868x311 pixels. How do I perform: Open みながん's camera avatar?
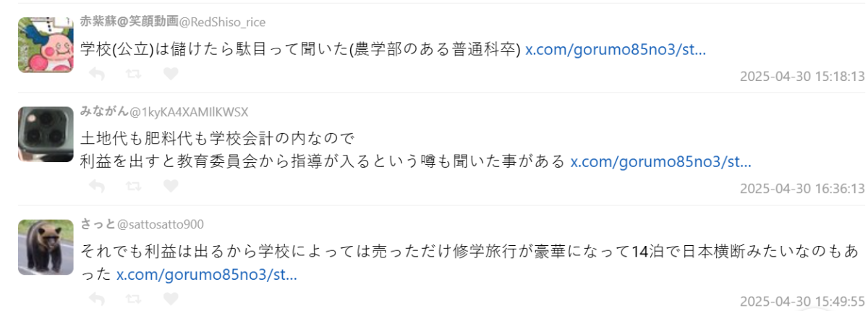click(46, 135)
